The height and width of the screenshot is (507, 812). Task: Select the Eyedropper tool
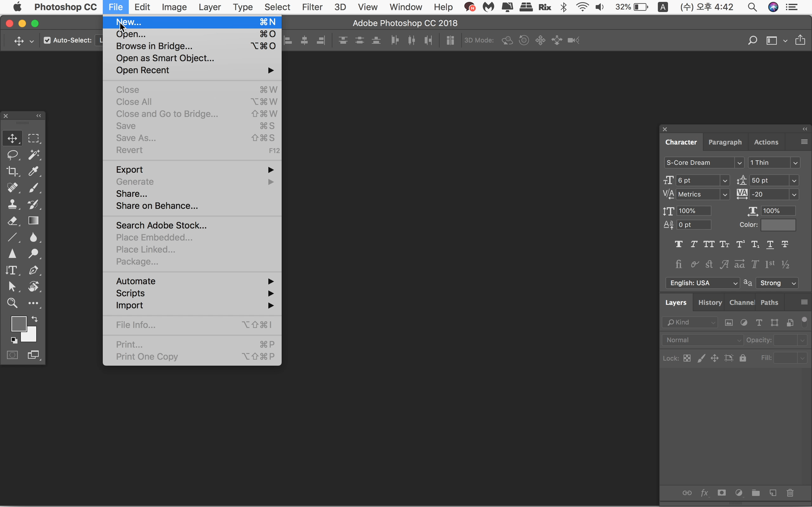34,171
